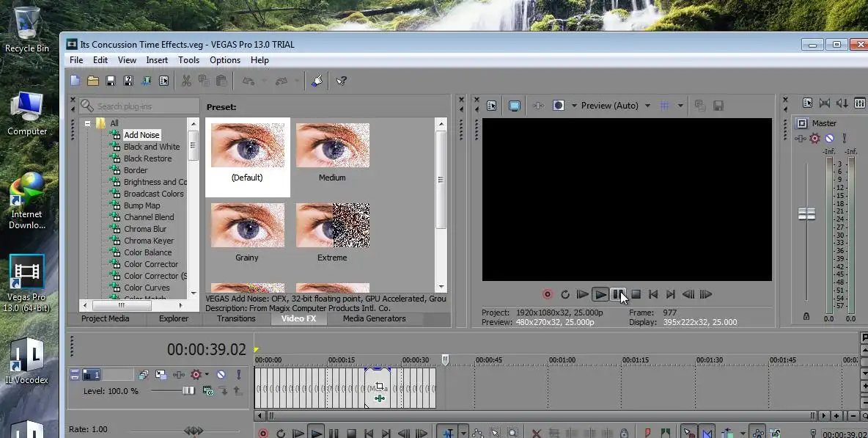Click the Track FX gear on track 1
This screenshot has height=438, width=868.
(x=196, y=375)
